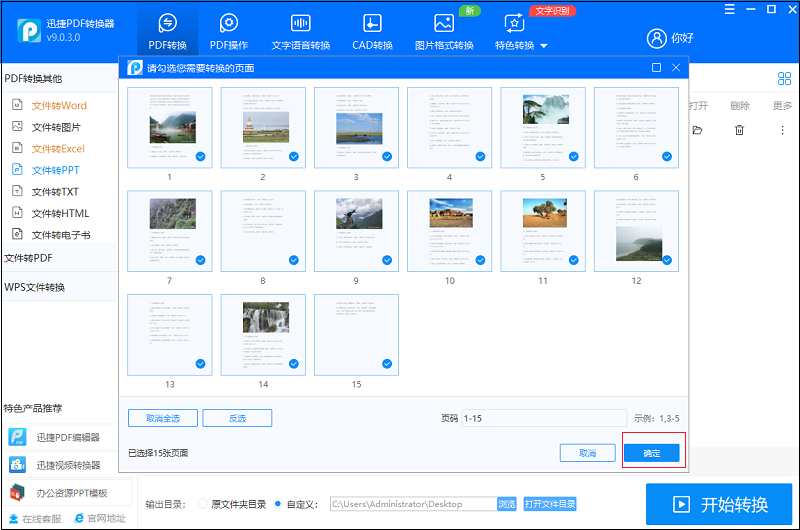Click the 反选 invert selection button
The width and height of the screenshot is (800, 530).
pos(237,418)
